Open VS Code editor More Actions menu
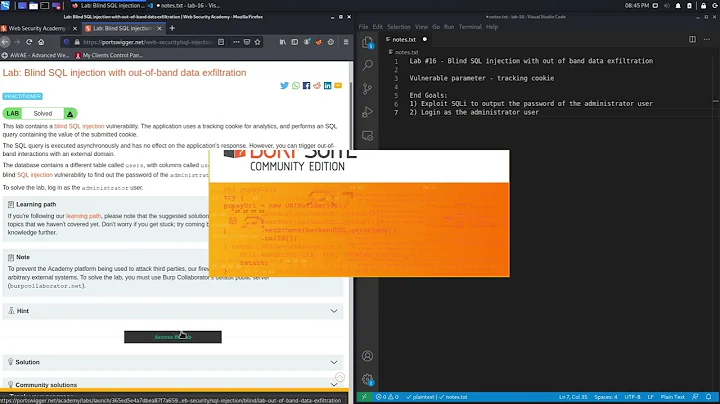The image size is (720, 404). (707, 39)
